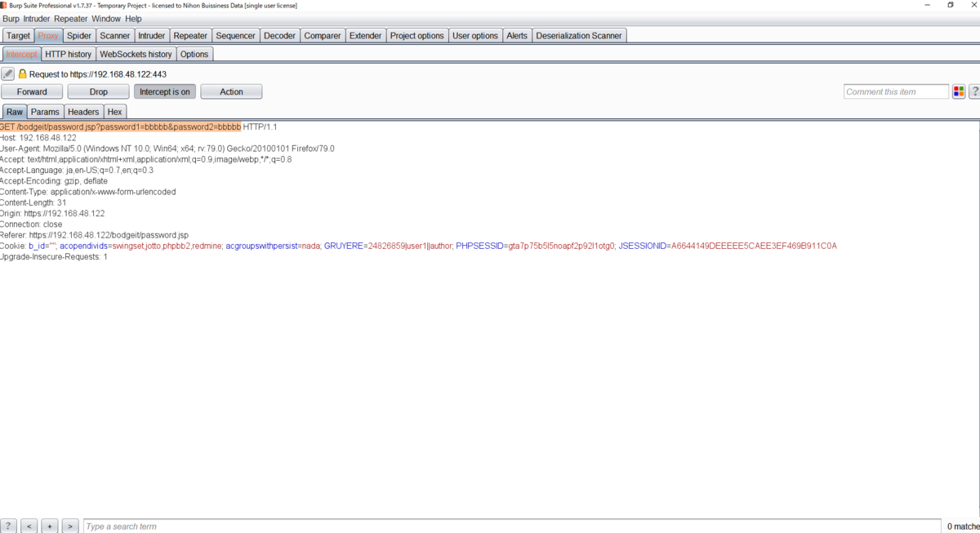Switch to the Alerts tab
Screen dimensions: 980x533
coord(517,35)
